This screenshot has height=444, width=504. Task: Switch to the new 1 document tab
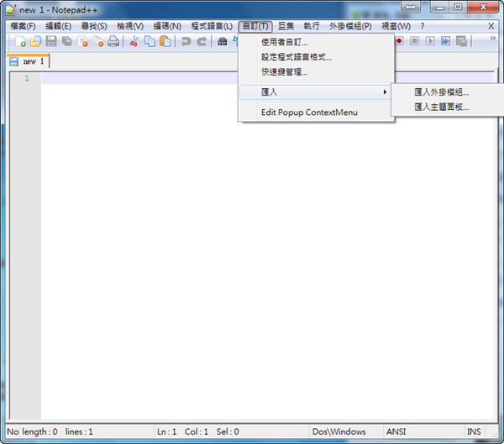[x=28, y=61]
